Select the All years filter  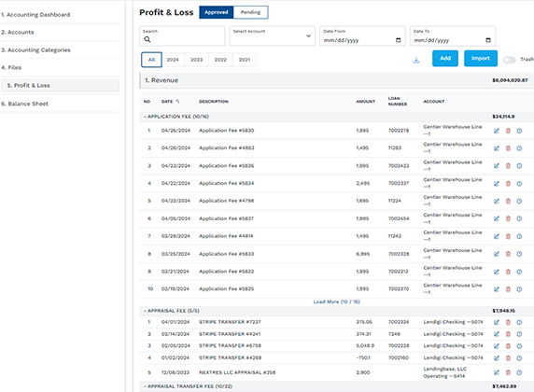pyautogui.click(x=151, y=60)
